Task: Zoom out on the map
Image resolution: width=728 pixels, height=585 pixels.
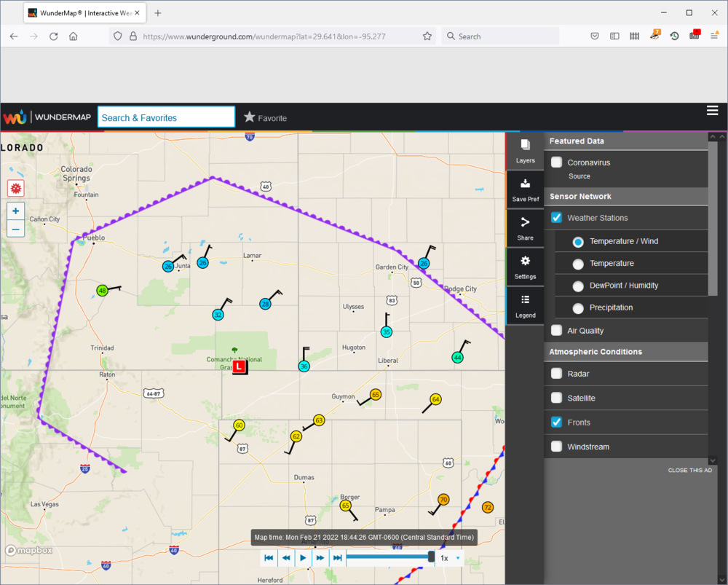Action: click(x=15, y=229)
